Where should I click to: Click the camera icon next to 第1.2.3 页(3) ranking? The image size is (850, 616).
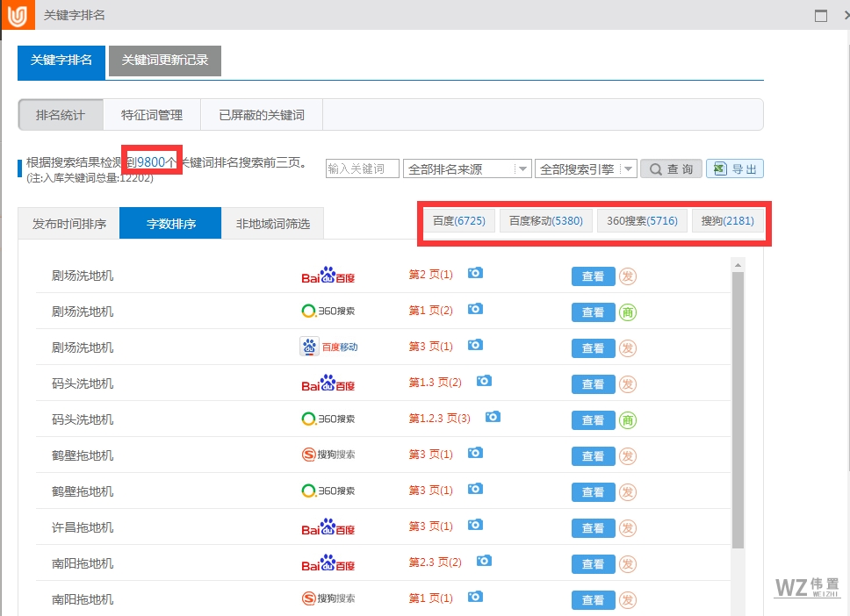coord(493,418)
